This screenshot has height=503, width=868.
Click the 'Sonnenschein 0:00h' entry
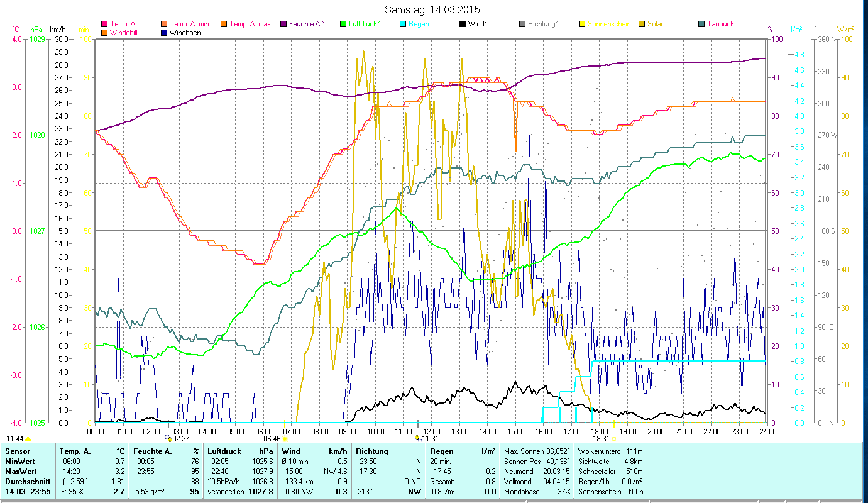coord(610,491)
